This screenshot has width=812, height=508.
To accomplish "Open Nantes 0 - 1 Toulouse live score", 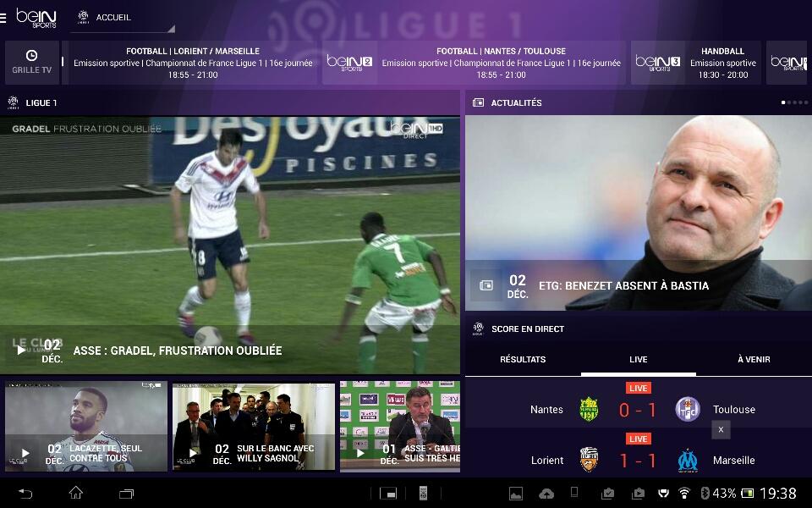I will click(638, 405).
